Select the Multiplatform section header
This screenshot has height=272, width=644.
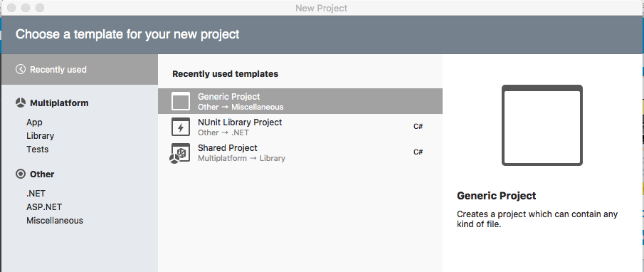pos(59,103)
